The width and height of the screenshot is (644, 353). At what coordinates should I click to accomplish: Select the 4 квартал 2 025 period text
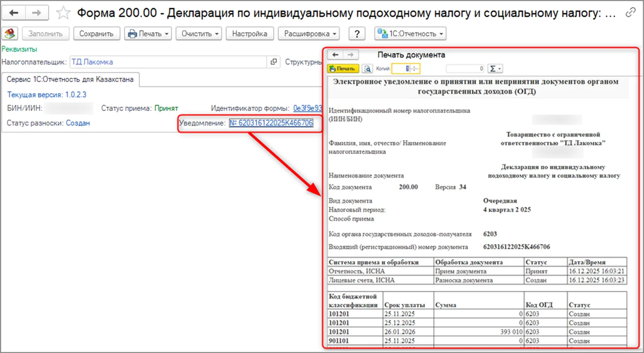click(x=507, y=210)
